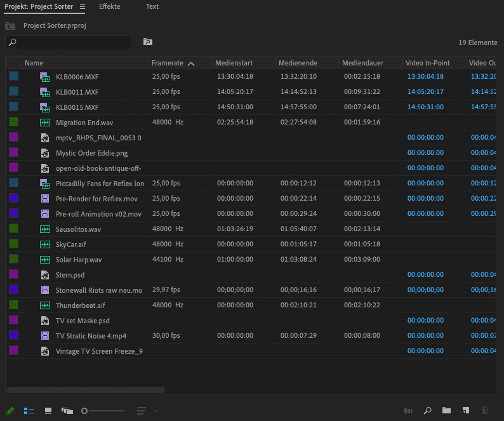Switch to the Text tab

[x=152, y=7]
